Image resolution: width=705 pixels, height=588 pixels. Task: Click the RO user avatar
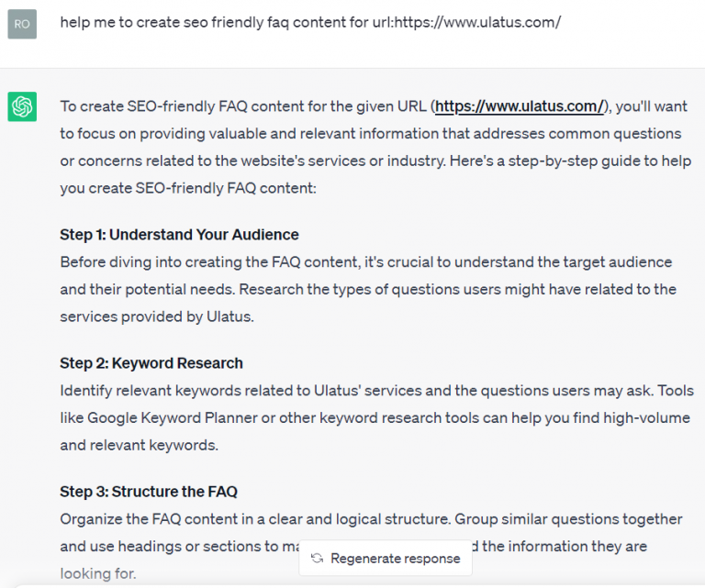[x=22, y=24]
